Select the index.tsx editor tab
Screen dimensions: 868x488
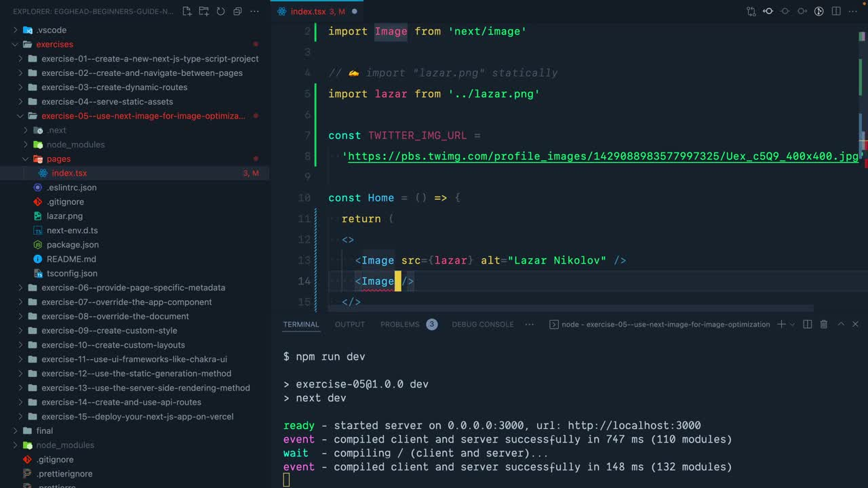(x=317, y=12)
